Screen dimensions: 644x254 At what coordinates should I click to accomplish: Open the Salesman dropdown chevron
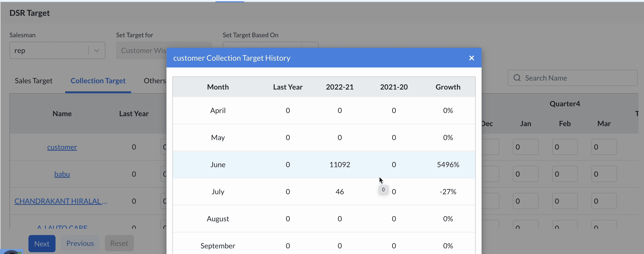pyautogui.click(x=97, y=51)
